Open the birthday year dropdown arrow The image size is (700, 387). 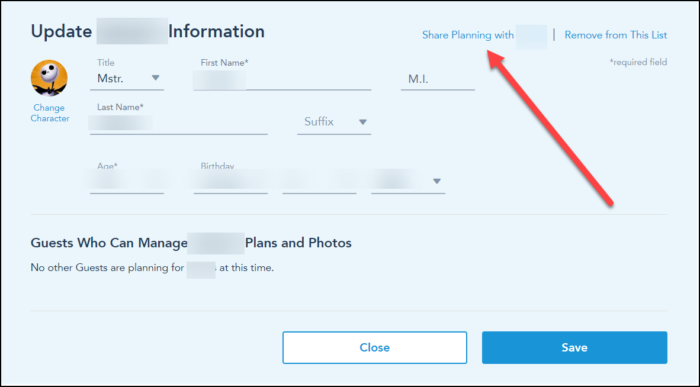(437, 181)
